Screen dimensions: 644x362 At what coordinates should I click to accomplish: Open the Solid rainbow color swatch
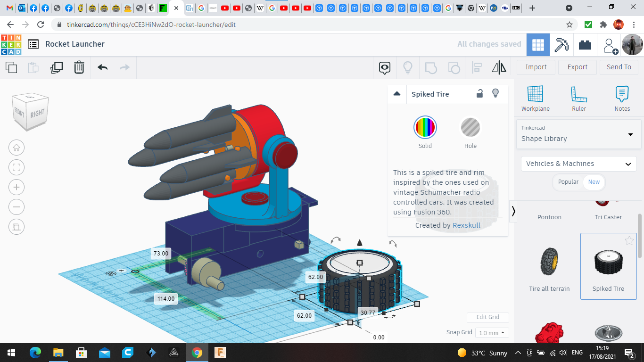[425, 128]
